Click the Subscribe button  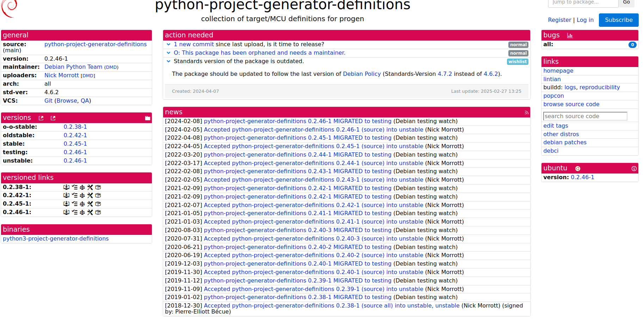click(x=619, y=20)
